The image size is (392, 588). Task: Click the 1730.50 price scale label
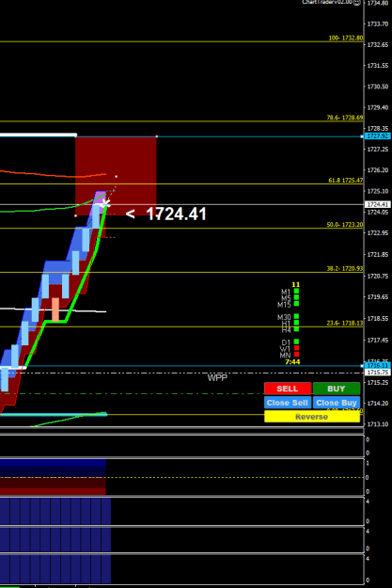tap(377, 87)
